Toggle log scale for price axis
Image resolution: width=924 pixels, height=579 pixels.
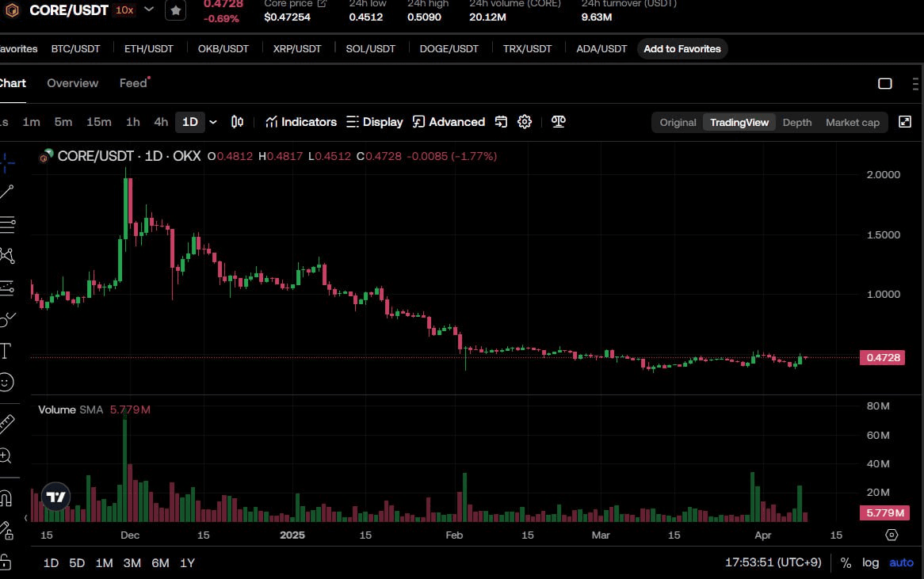pyautogui.click(x=870, y=562)
